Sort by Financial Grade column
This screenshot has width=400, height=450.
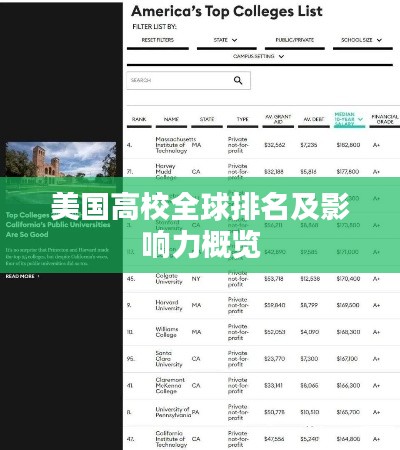pyautogui.click(x=385, y=119)
